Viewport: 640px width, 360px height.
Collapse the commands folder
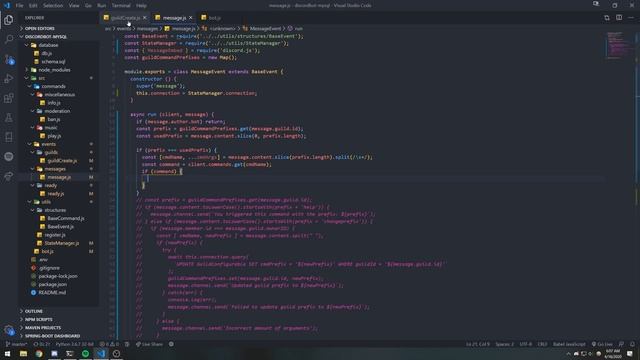[53, 87]
